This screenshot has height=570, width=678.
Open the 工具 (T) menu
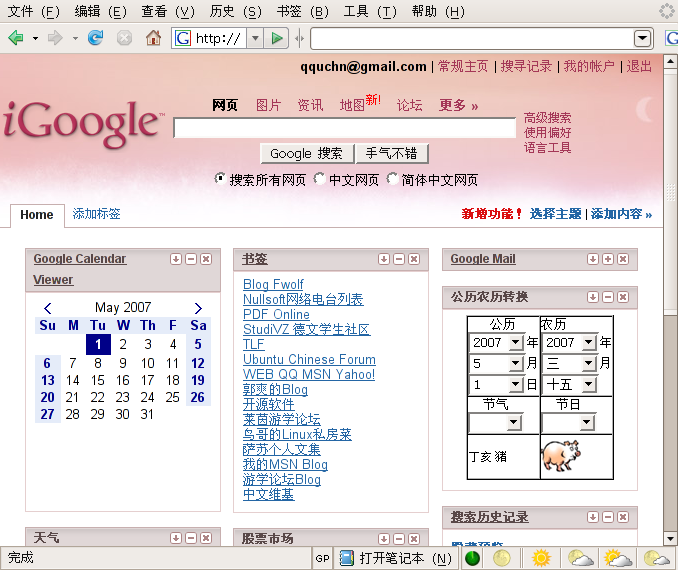pyautogui.click(x=370, y=11)
